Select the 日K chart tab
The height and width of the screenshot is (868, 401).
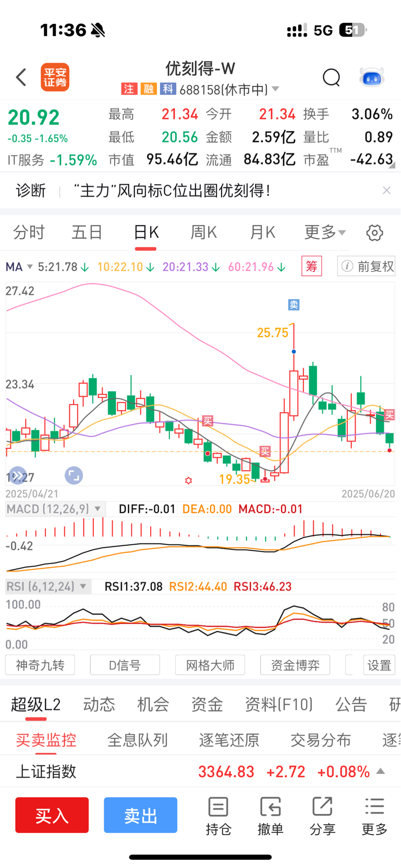pos(146,233)
